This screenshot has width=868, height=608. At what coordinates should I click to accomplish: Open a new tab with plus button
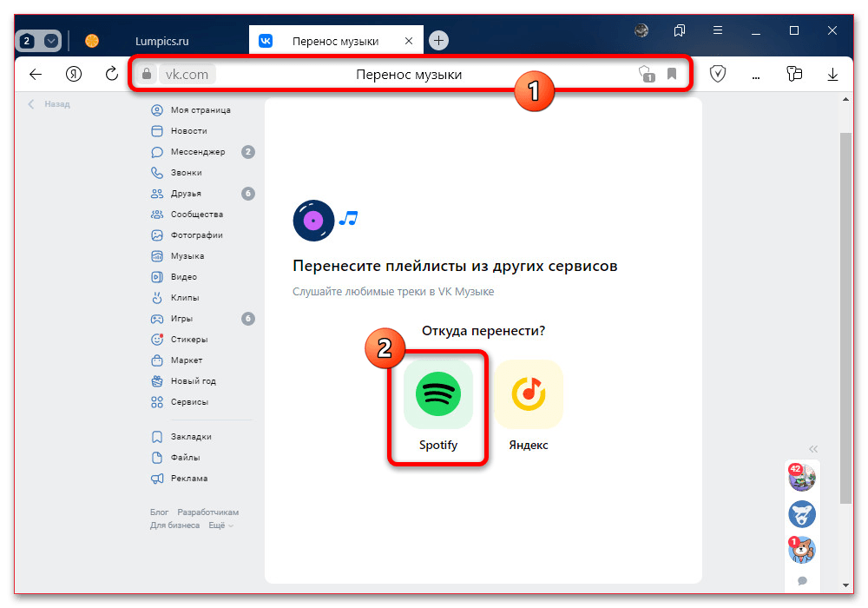coord(438,41)
